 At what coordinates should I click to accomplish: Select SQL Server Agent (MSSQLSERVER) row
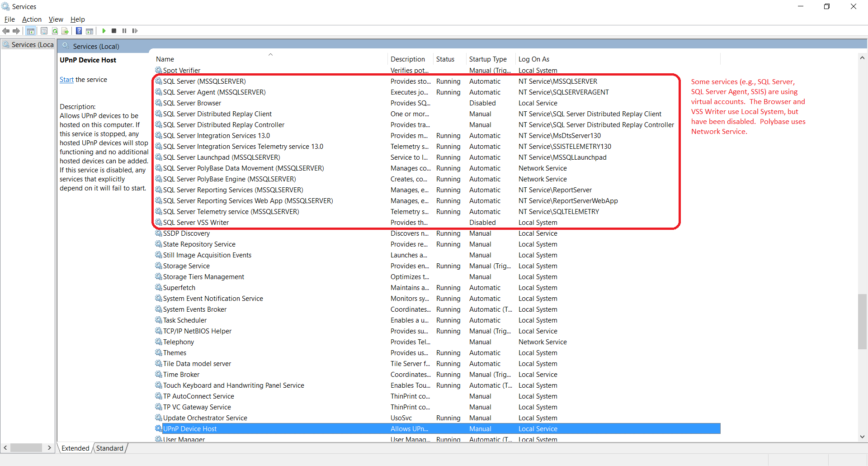(437, 92)
